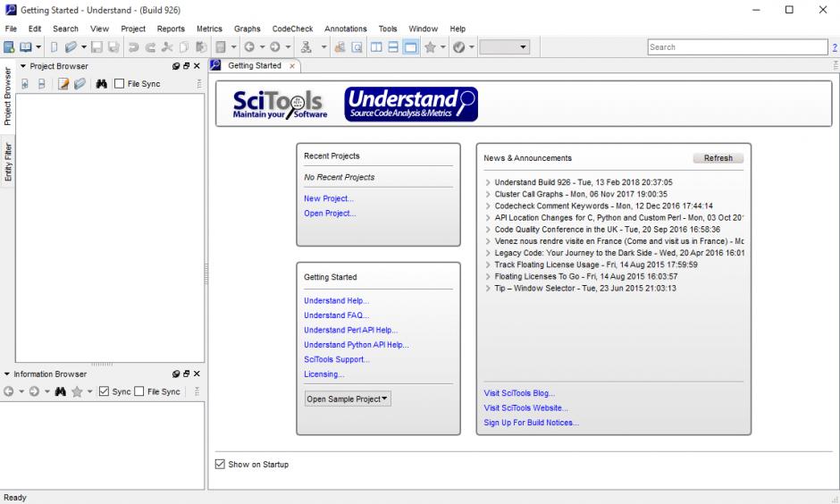The width and height of the screenshot is (840, 504).
Task: Float the Project Browser panel
Action: pos(186,66)
